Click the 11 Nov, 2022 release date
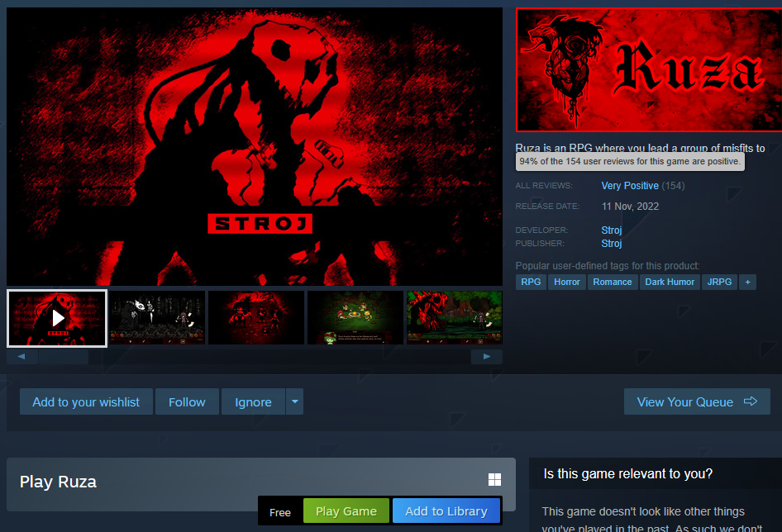 pos(630,207)
